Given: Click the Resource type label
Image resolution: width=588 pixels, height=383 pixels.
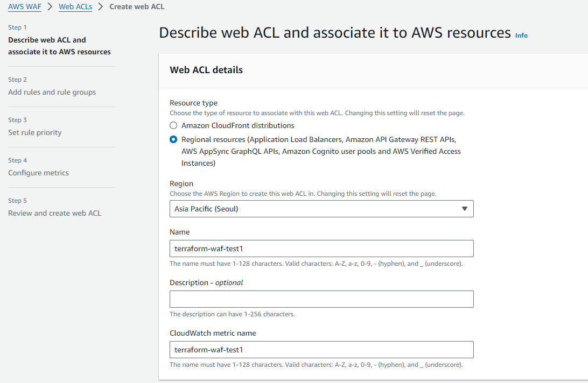Looking at the screenshot, I should pyautogui.click(x=193, y=103).
